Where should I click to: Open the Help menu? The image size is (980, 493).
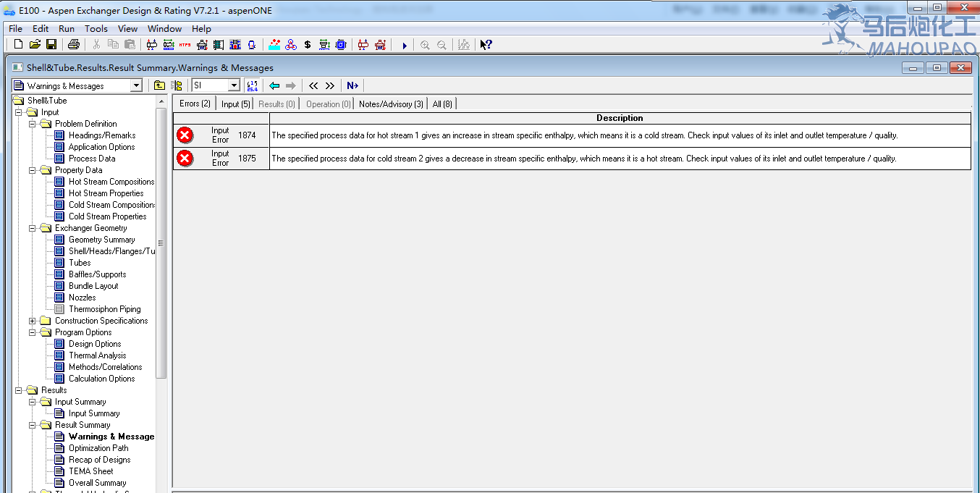click(x=201, y=29)
